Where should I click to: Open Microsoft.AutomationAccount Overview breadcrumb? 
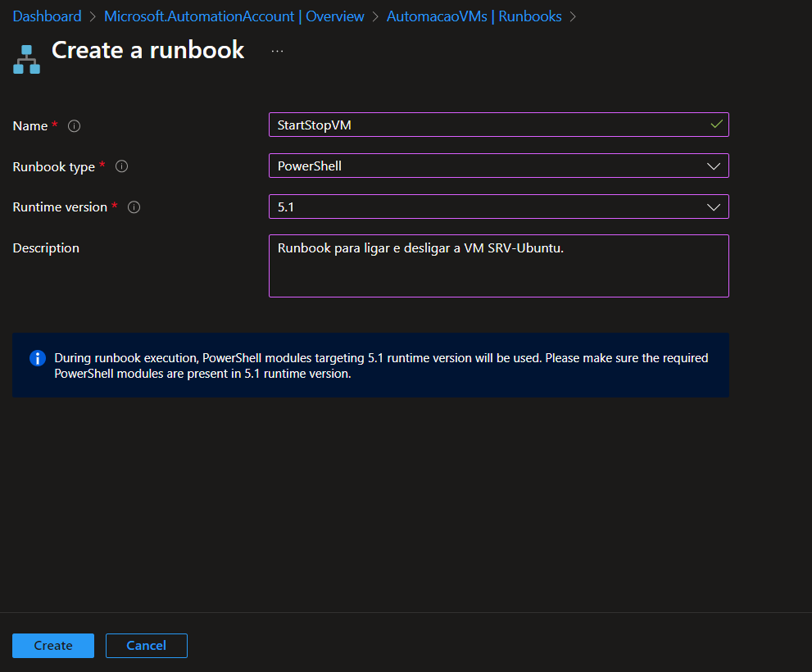point(234,16)
